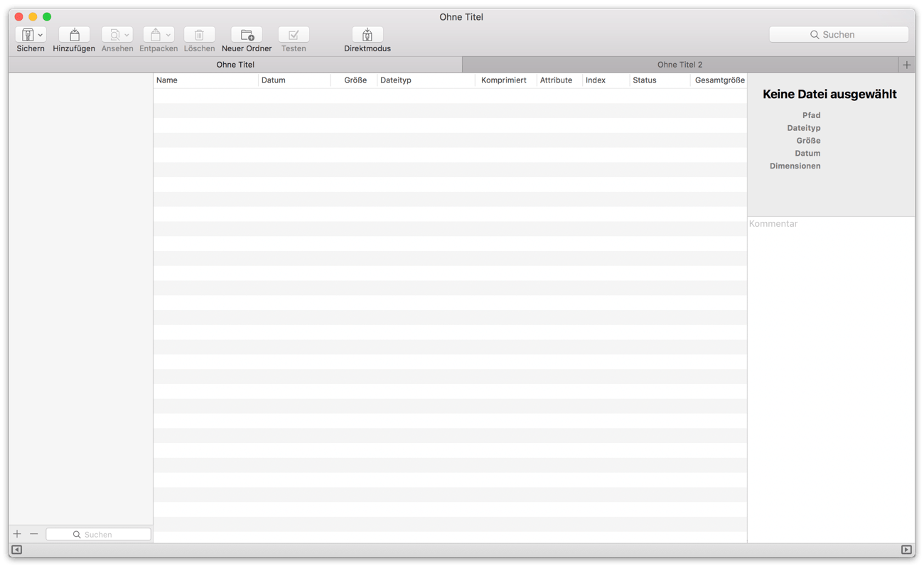Image resolution: width=924 pixels, height=566 pixels.
Task: Create a folder with Neuer Ordner
Action: (x=247, y=35)
